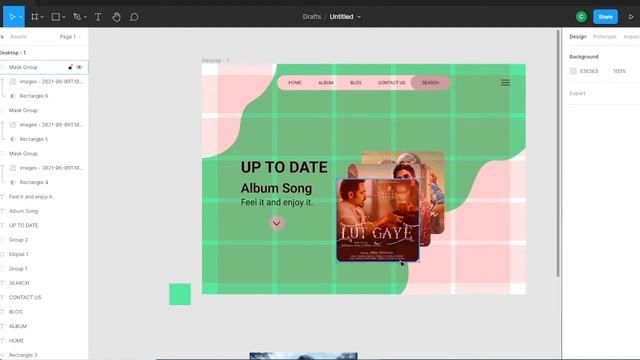Click the Untitled file name
Screen dimensions: 640x360
tap(341, 17)
